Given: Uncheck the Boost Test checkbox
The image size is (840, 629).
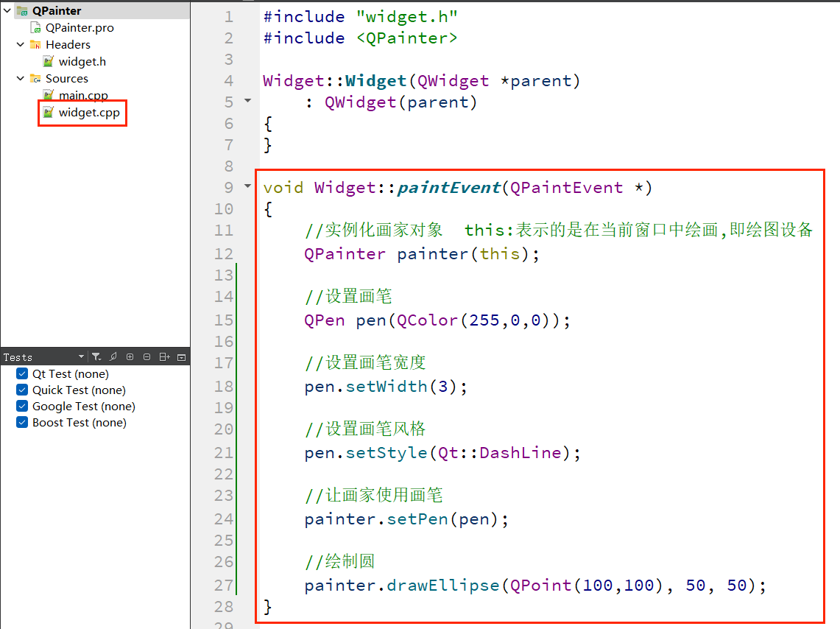Looking at the screenshot, I should pos(22,422).
